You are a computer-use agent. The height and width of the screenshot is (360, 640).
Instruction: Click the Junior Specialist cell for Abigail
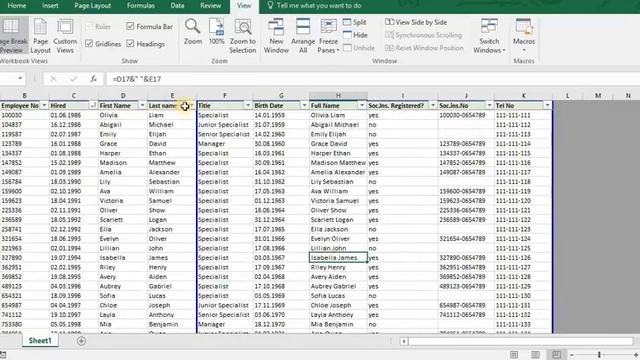224,124
